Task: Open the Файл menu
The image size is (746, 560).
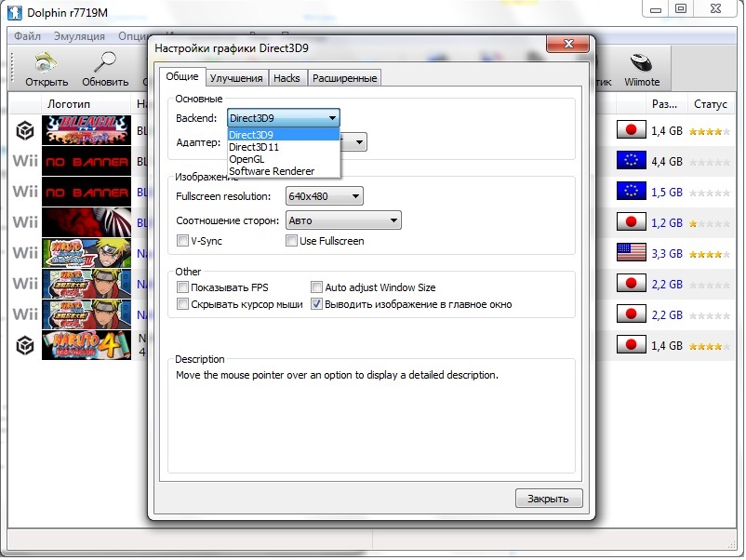Action: pyautogui.click(x=27, y=36)
